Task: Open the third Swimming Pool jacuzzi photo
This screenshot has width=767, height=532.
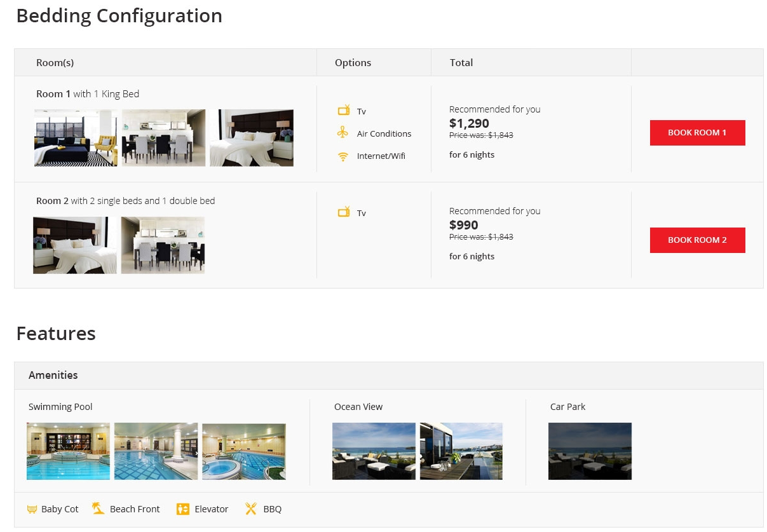Action: click(x=244, y=451)
